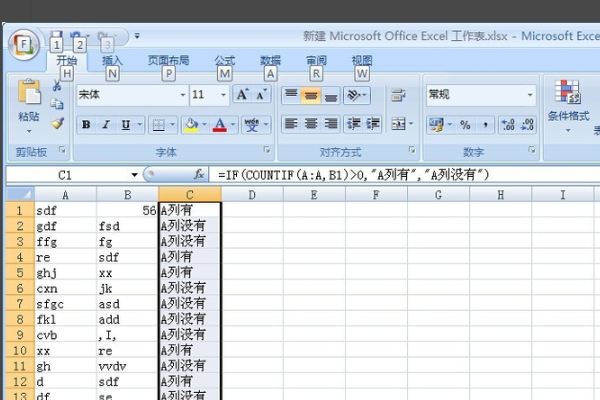
Task: Toggle bold formatting
Action: click(86, 124)
